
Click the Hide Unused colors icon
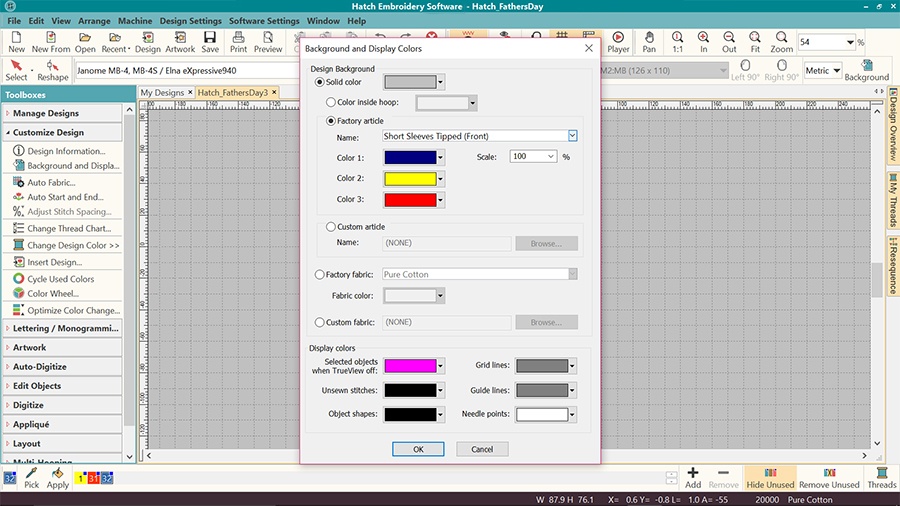770,477
